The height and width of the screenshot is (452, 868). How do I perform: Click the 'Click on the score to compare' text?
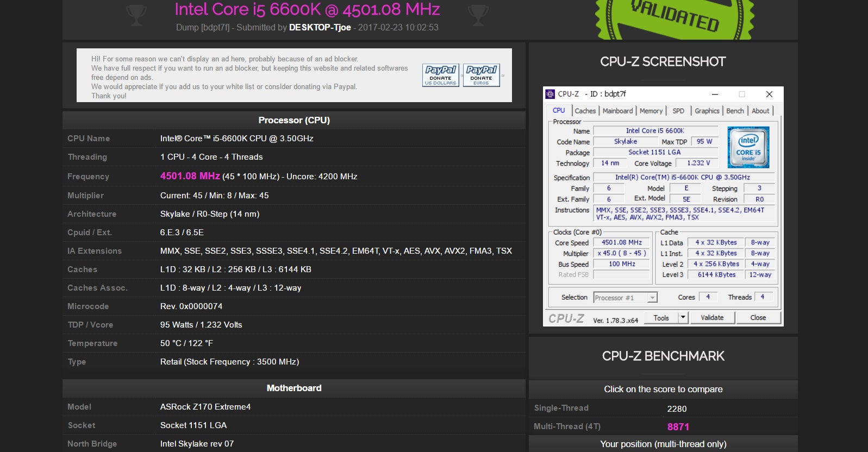tap(663, 390)
